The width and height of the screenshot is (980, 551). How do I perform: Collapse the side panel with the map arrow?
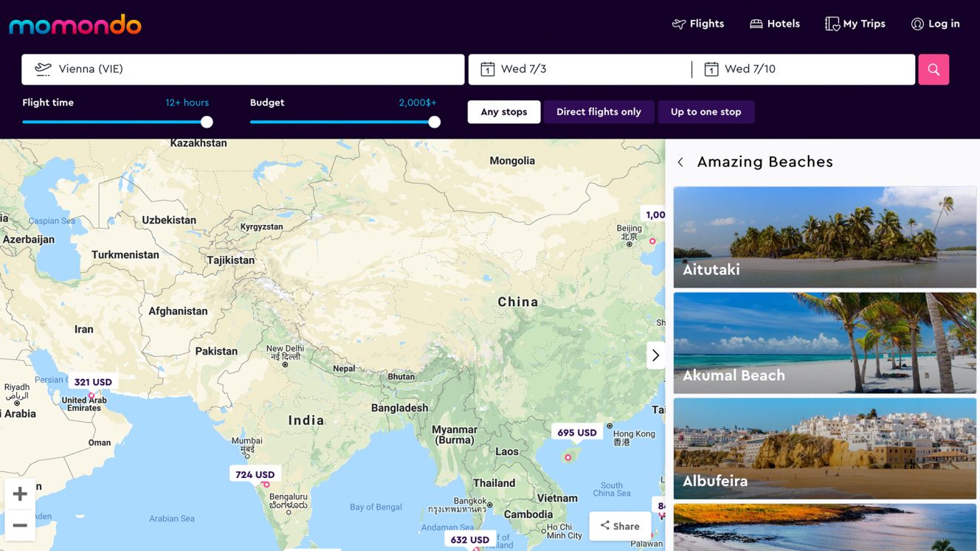655,356
